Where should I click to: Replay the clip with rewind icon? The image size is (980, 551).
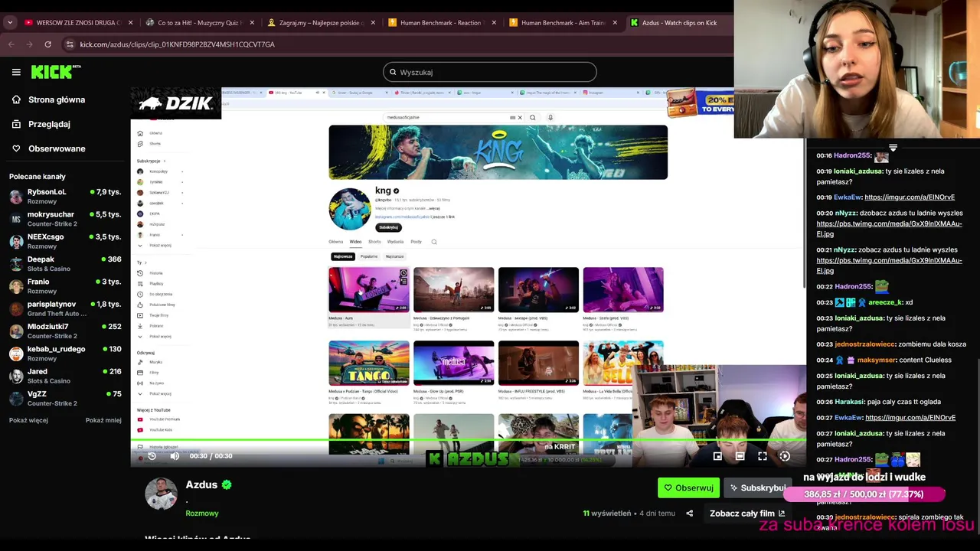pyautogui.click(x=152, y=456)
